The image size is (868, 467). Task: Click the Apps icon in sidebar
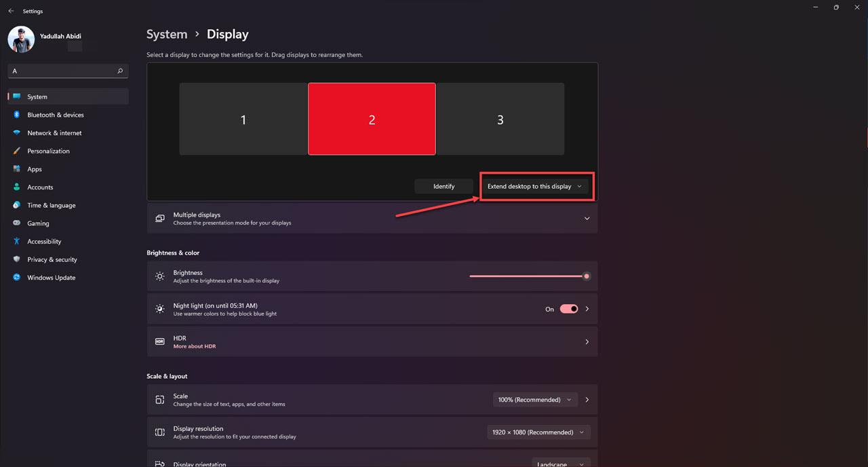[x=17, y=169]
